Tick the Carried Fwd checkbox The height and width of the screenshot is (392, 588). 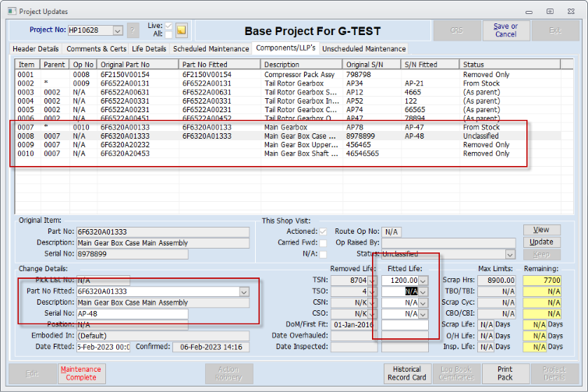323,243
